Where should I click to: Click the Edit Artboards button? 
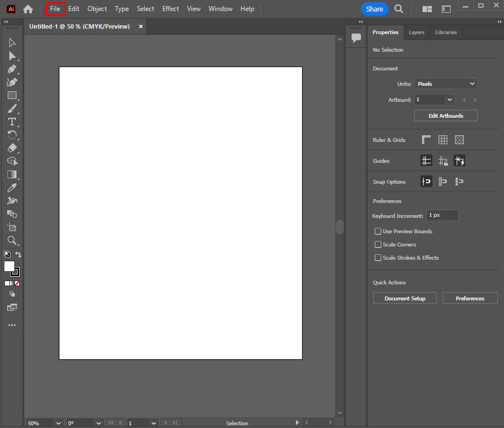pyautogui.click(x=446, y=116)
